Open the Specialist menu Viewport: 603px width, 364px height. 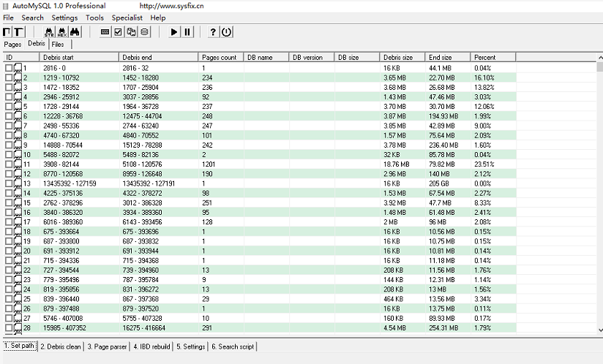coord(127,18)
